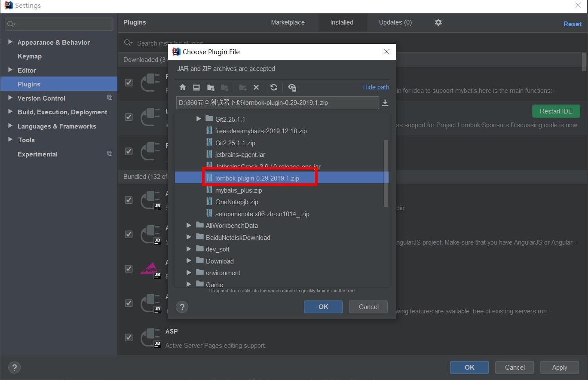Cancel the Choose Plugin File dialog

369,307
